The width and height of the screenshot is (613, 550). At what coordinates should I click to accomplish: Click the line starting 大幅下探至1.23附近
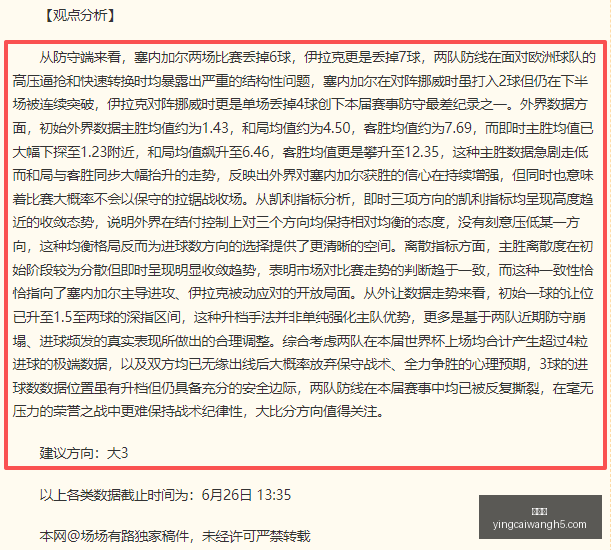(x=300, y=152)
